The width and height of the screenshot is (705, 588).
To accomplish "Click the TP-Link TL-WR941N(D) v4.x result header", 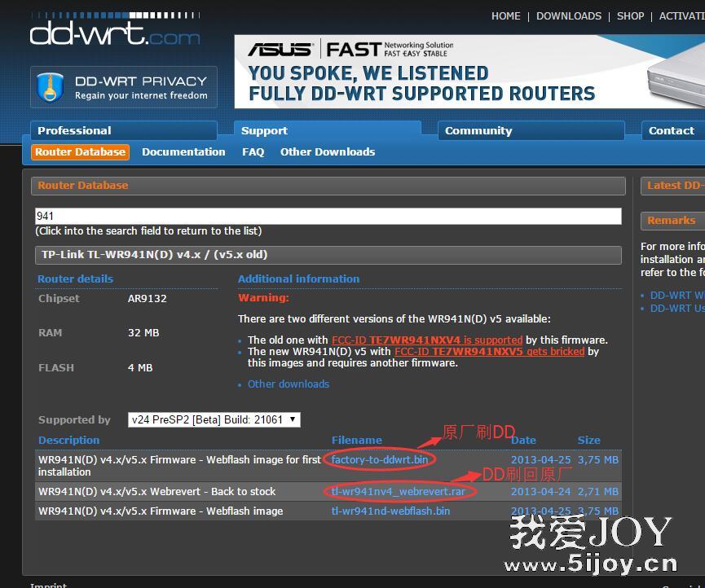I will (328, 255).
